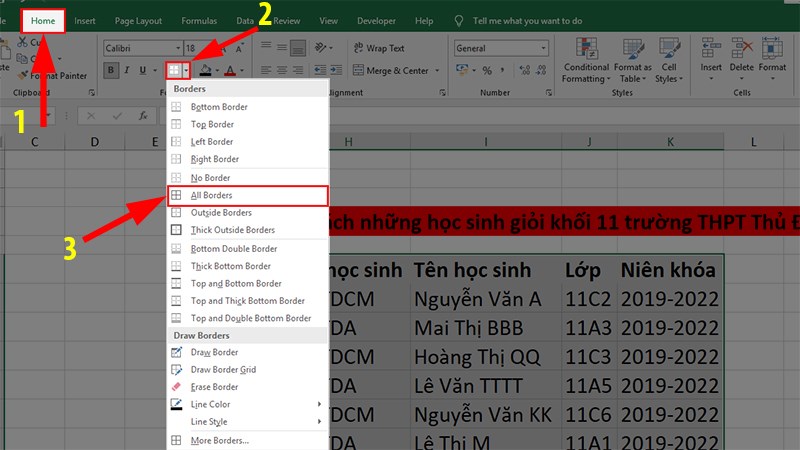This screenshot has height=450, width=800.
Task: Click cell with Nguyễn Văn A
Action: click(485, 299)
